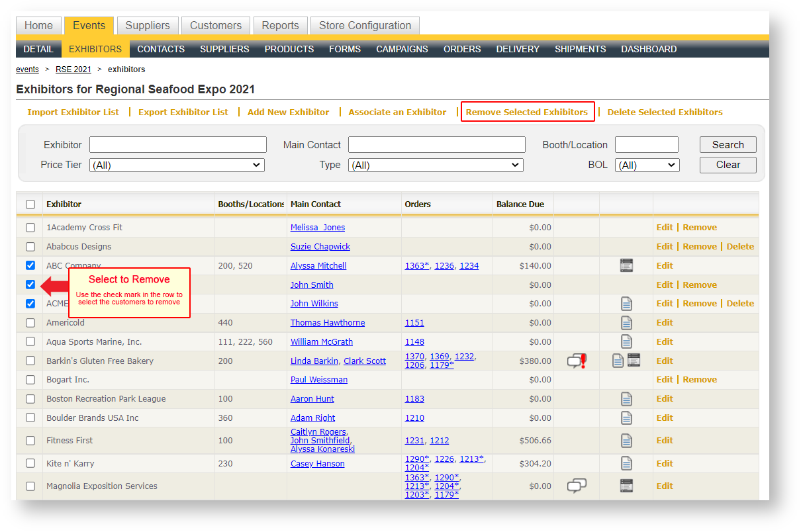Open the ORDERS submenu item
Viewport: 801px width, 532px height.
[x=462, y=49]
